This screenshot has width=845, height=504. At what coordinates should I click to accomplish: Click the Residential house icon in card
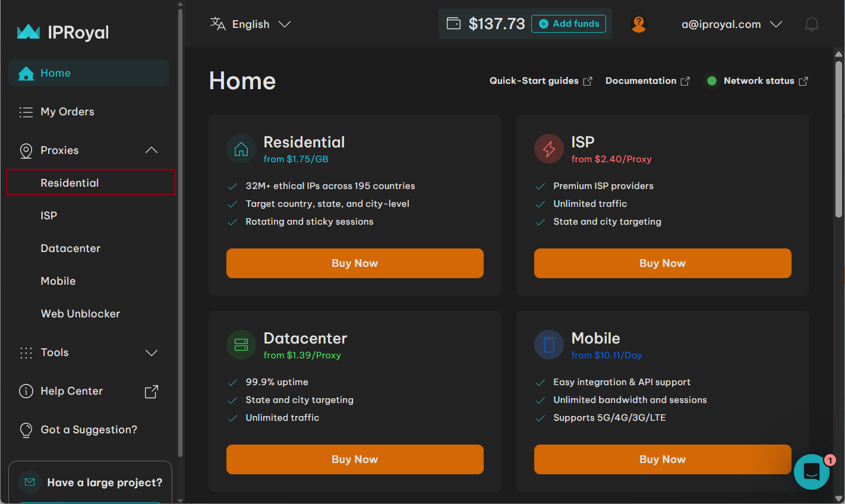point(241,149)
